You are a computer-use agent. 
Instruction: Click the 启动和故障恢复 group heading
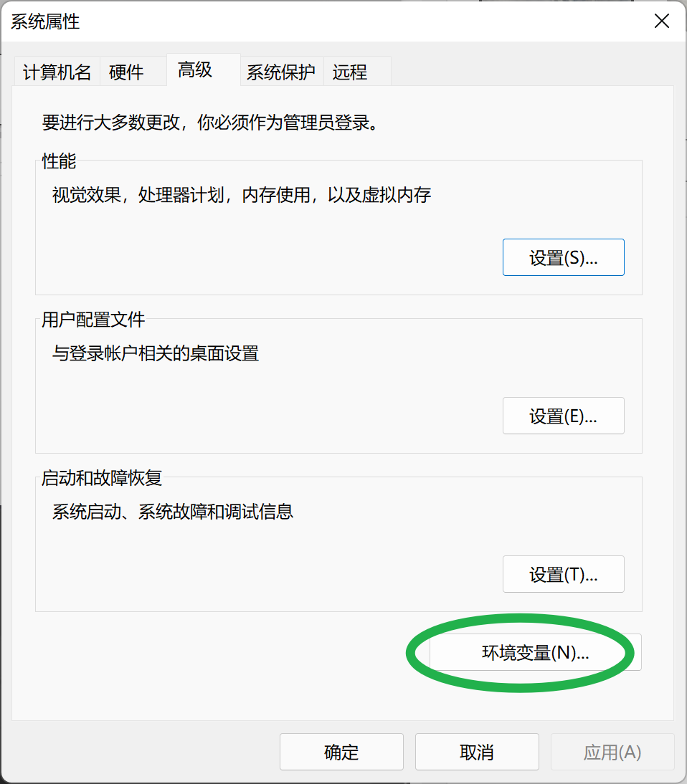click(102, 478)
